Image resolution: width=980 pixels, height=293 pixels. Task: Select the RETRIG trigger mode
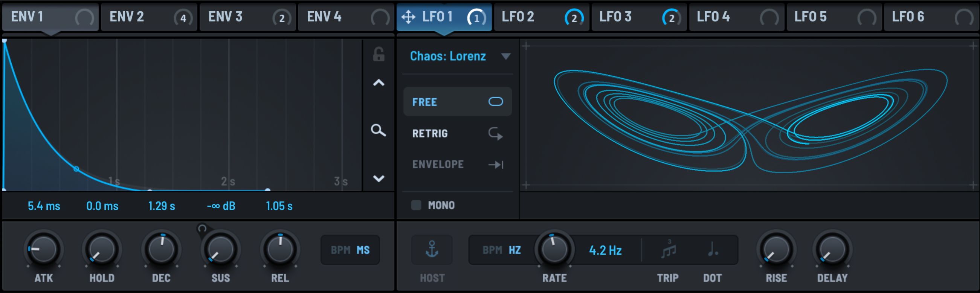pos(458,133)
